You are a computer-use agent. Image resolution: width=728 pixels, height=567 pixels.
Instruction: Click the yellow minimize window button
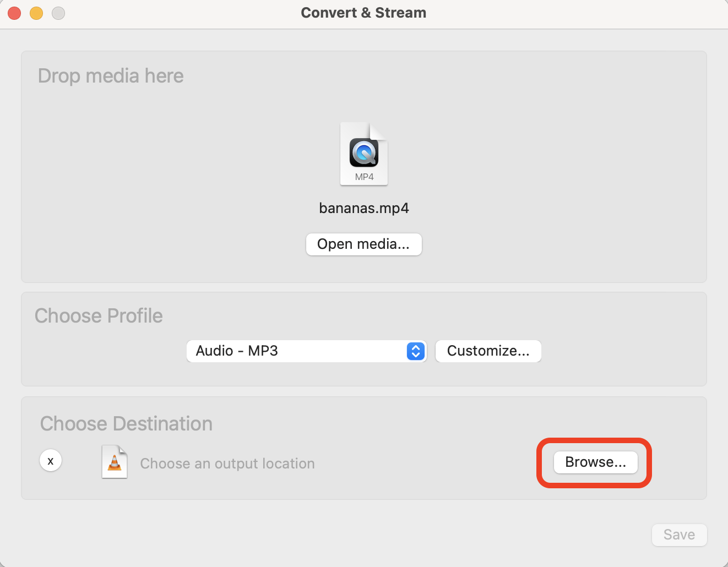point(36,13)
